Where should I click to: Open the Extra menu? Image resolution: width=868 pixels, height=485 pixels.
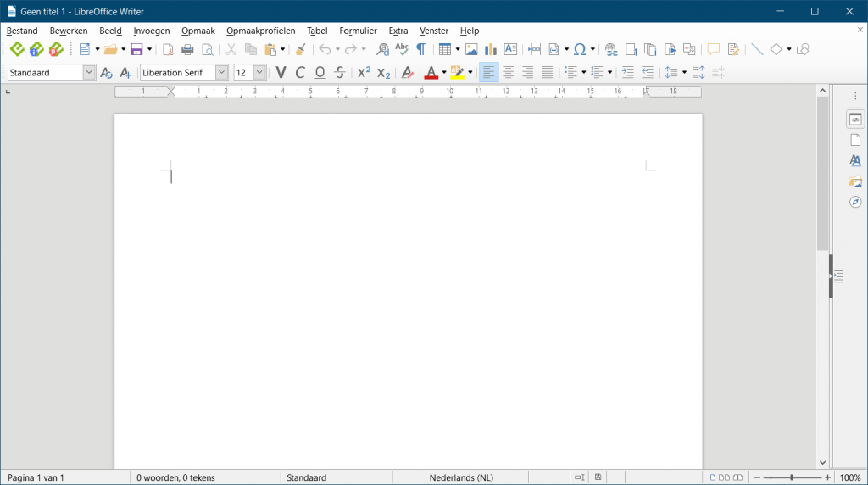[x=398, y=31]
